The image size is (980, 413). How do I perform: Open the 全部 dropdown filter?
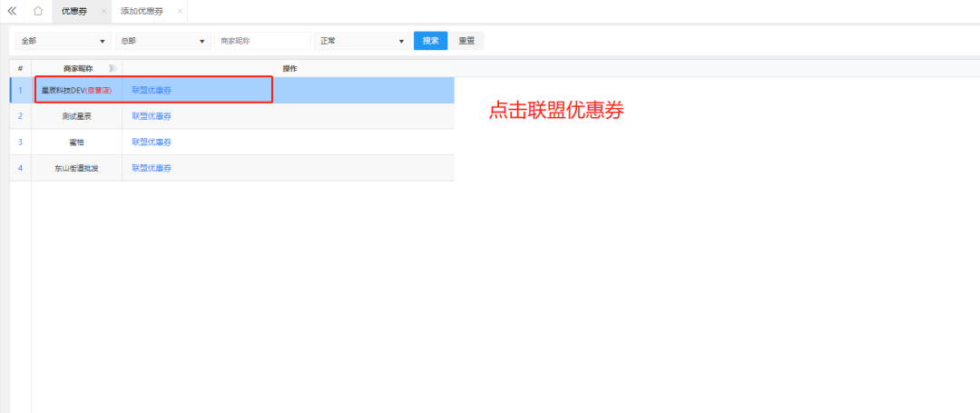click(x=62, y=41)
